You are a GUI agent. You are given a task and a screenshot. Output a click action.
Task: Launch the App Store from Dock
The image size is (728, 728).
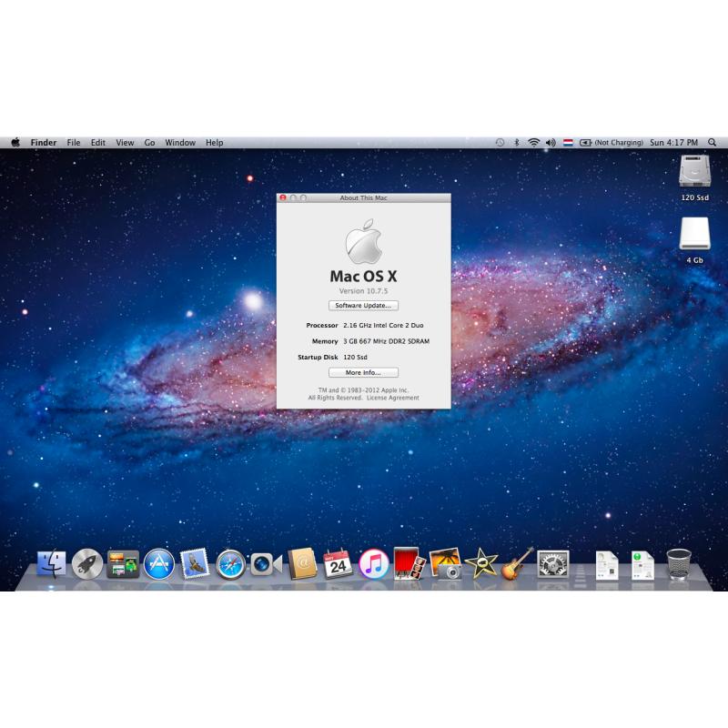tap(158, 563)
